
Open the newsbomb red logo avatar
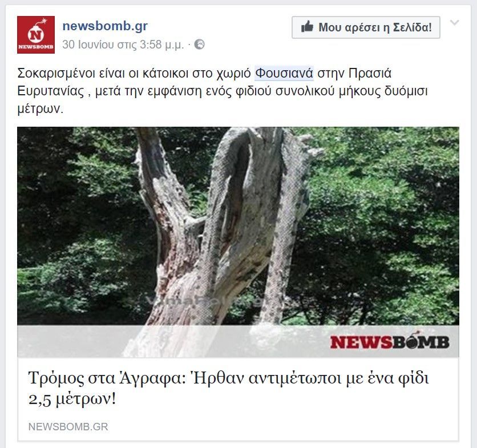coord(36,35)
